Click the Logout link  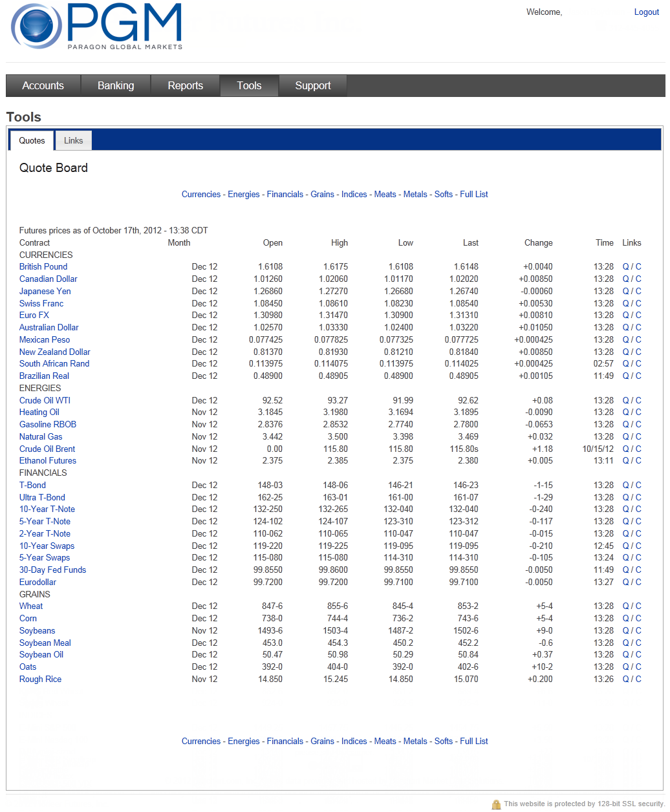pyautogui.click(x=647, y=12)
